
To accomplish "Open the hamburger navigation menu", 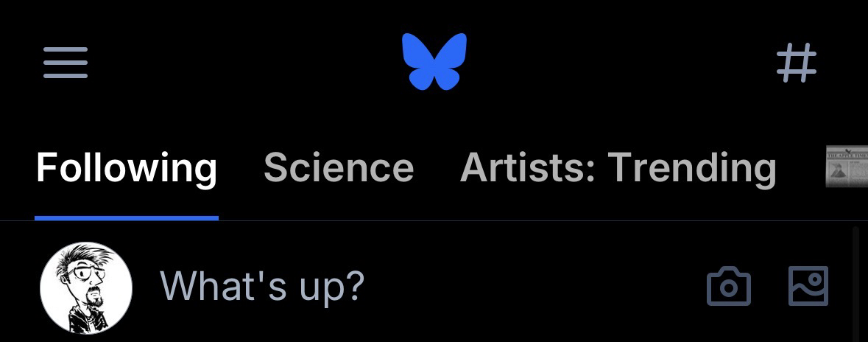I will point(66,63).
